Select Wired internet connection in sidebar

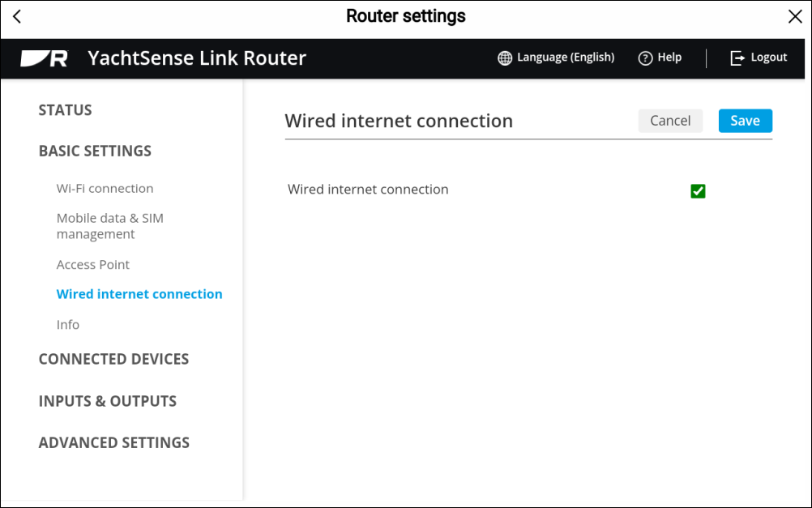tap(140, 294)
